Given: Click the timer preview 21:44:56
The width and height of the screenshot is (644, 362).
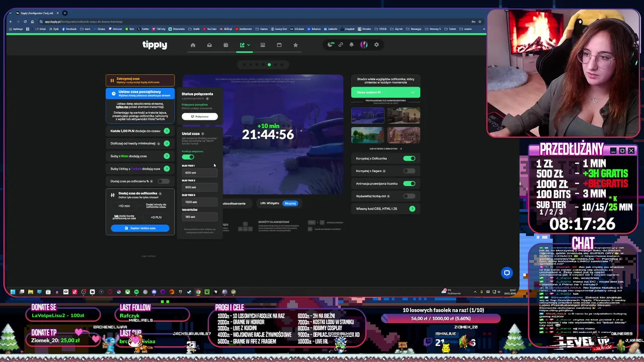Looking at the screenshot, I should 268,134.
